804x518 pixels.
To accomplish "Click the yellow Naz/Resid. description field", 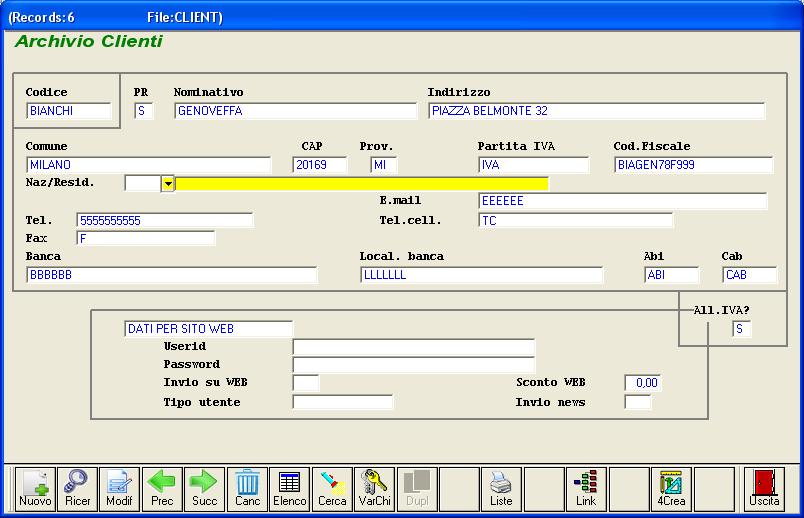I will pyautogui.click(x=362, y=184).
